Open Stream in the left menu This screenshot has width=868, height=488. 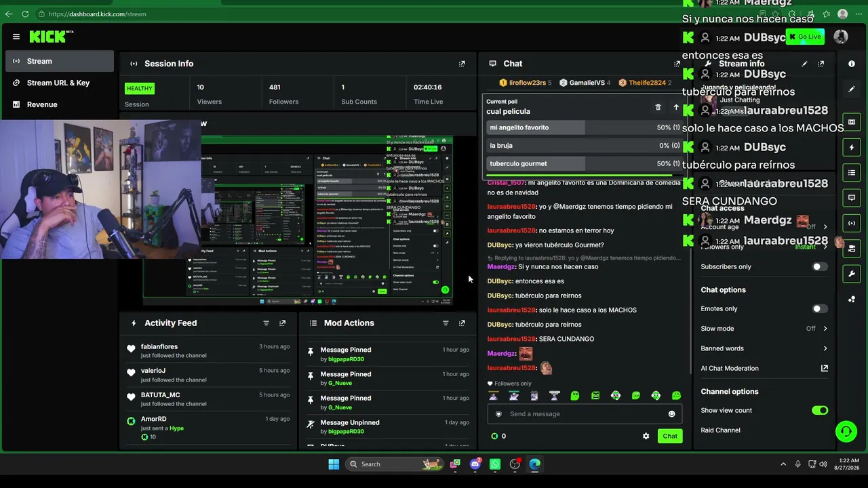pos(60,61)
